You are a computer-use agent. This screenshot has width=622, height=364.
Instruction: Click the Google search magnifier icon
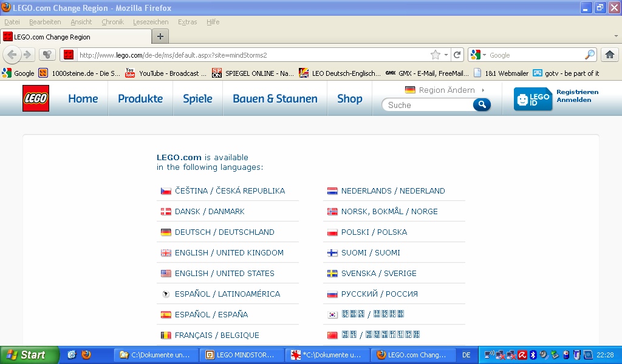click(590, 55)
